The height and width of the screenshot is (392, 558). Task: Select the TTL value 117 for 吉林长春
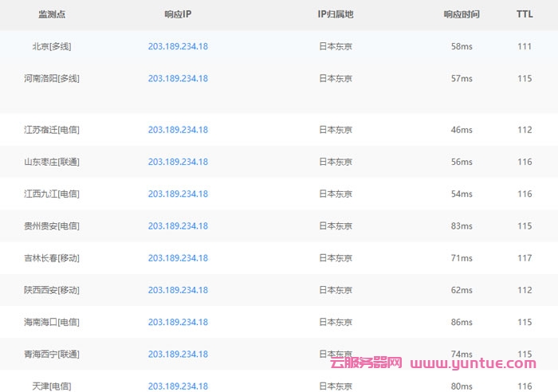525,258
